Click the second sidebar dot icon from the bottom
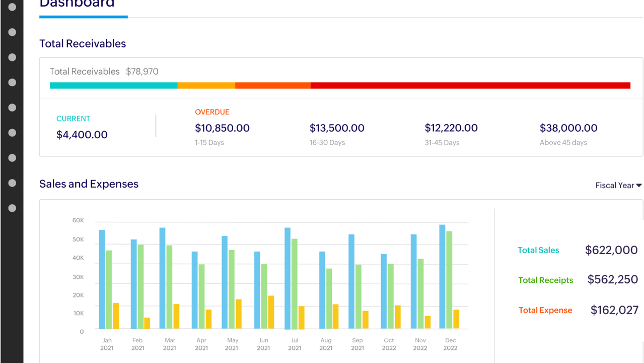This screenshot has width=644, height=363. [x=12, y=183]
